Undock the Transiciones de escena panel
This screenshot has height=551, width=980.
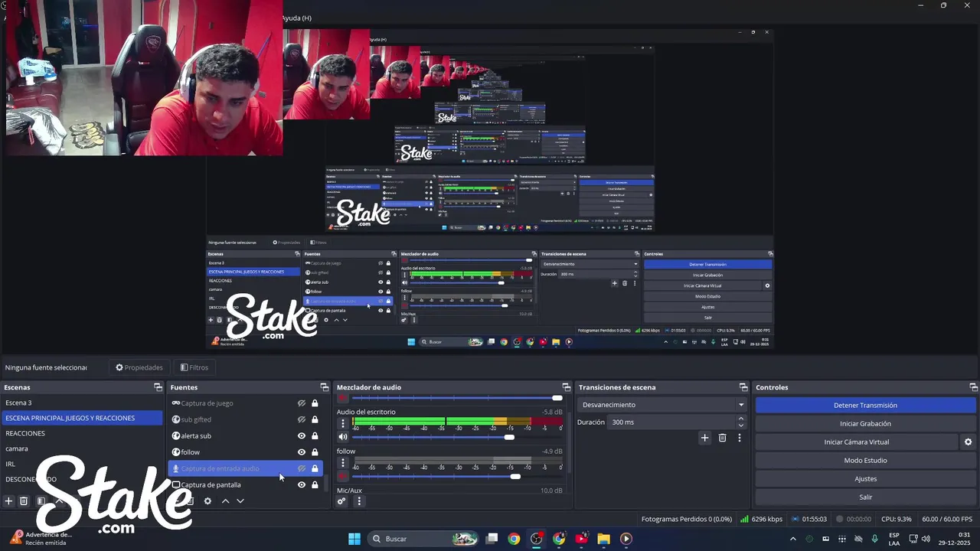tap(743, 387)
